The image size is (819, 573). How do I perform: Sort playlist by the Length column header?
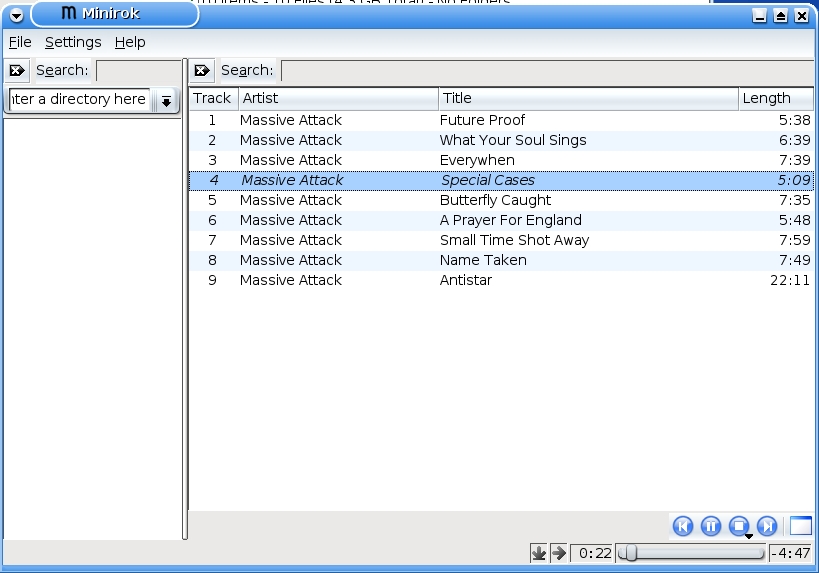coord(775,98)
